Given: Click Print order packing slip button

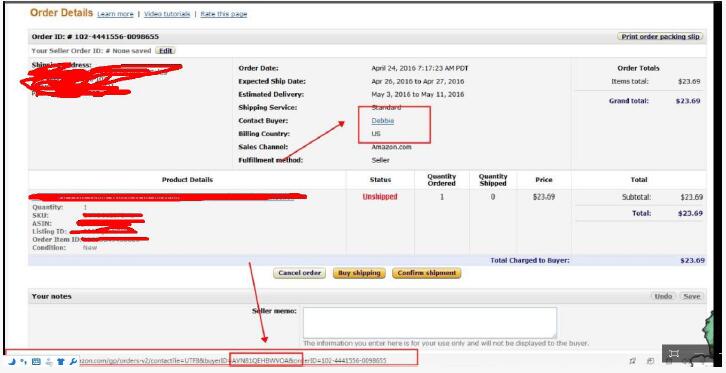Looking at the screenshot, I should [660, 37].
